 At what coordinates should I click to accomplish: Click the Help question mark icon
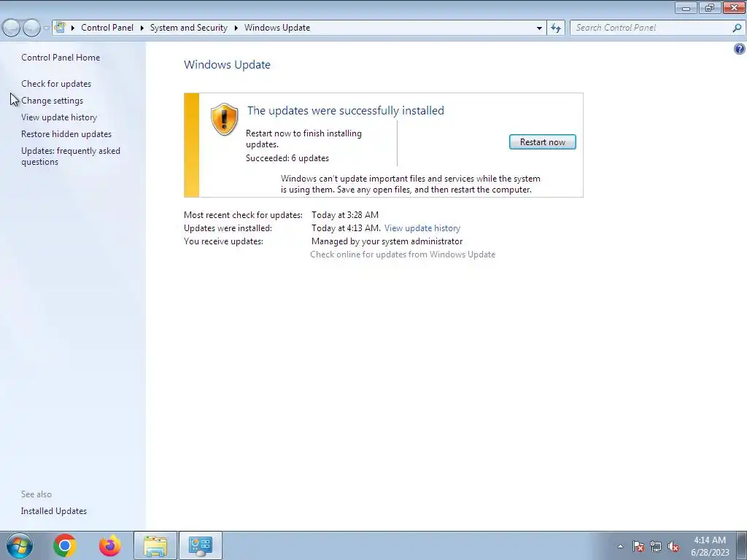(740, 49)
